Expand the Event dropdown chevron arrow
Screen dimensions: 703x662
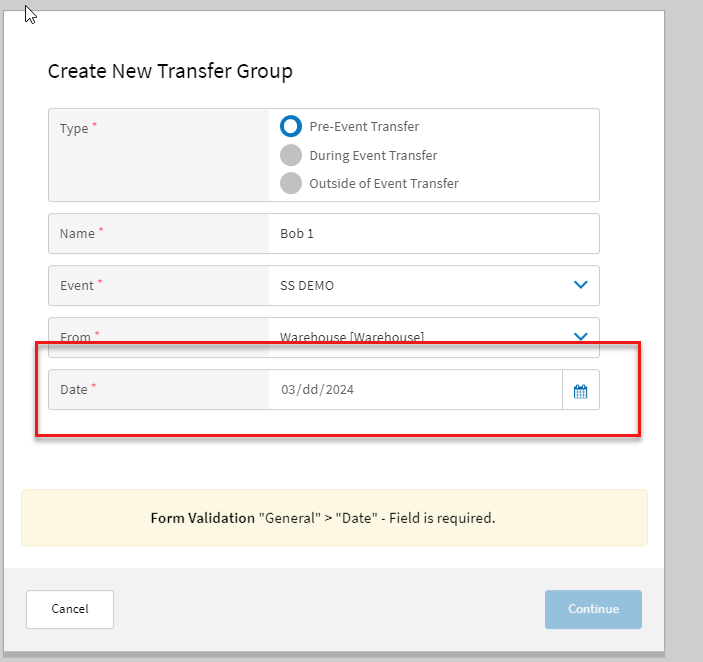click(x=581, y=285)
